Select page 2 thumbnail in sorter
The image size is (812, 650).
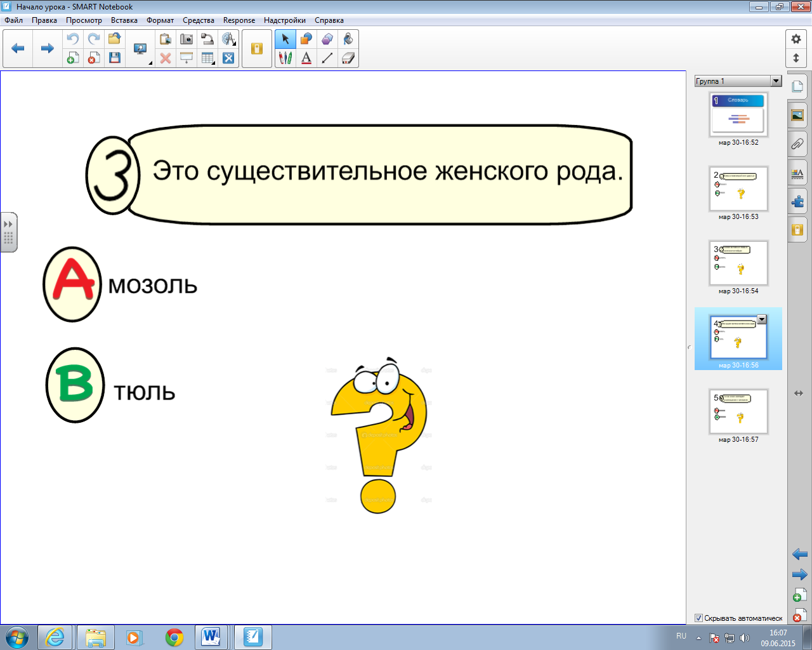click(x=738, y=189)
